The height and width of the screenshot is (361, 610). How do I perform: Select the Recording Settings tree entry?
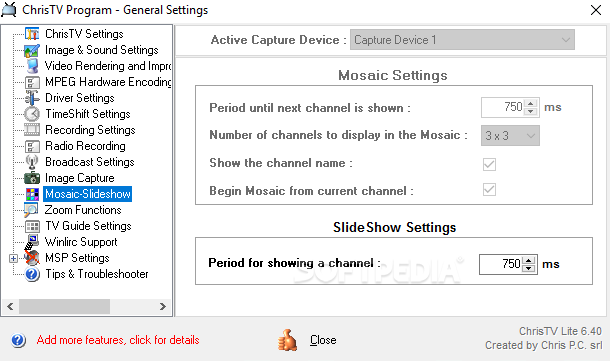click(90, 130)
